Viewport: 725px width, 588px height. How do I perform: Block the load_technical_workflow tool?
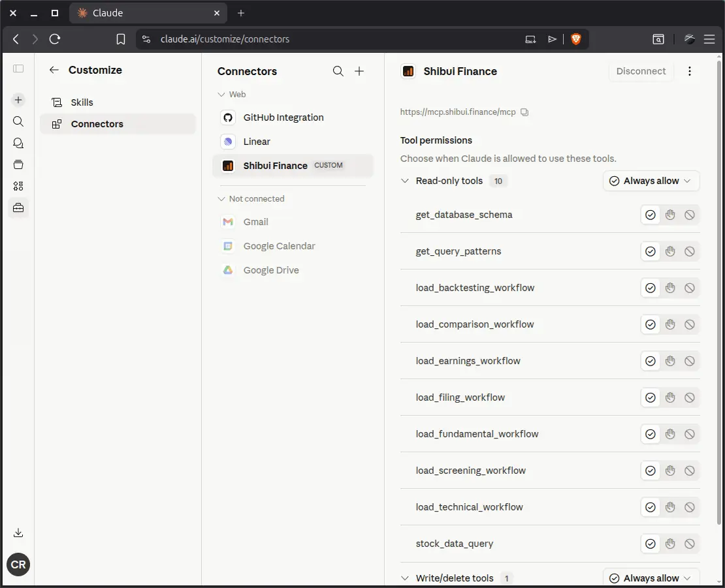pos(689,506)
